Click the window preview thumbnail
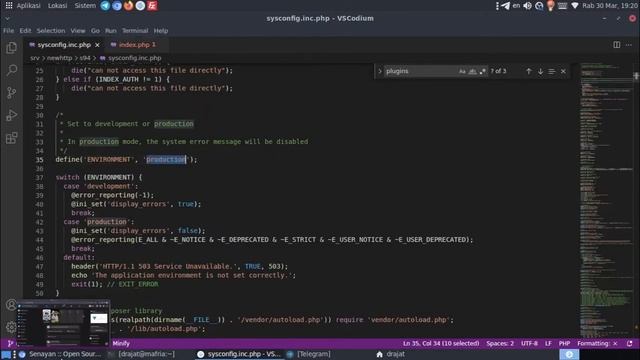 coord(63,322)
